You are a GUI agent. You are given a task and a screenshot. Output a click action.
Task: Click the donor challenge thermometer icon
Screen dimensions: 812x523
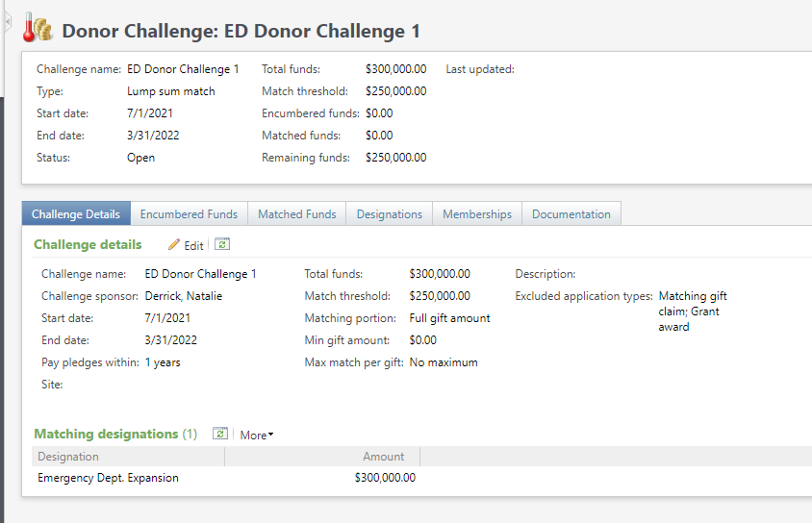(x=38, y=29)
